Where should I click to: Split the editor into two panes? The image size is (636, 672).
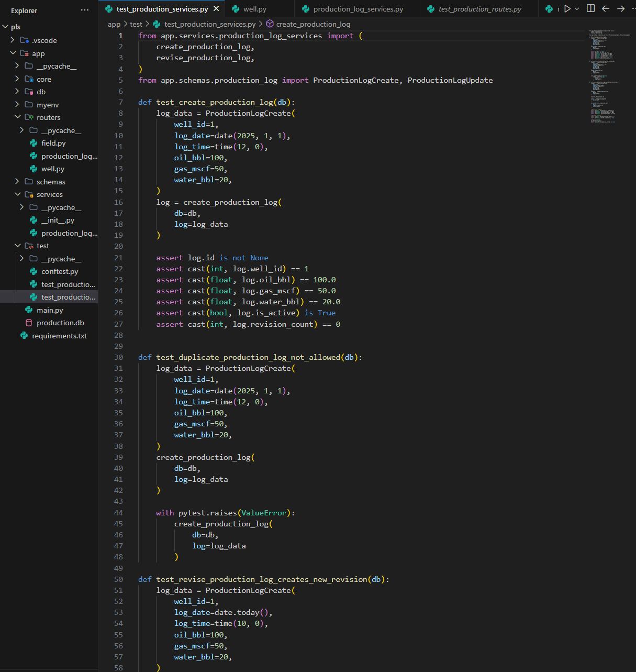point(590,8)
